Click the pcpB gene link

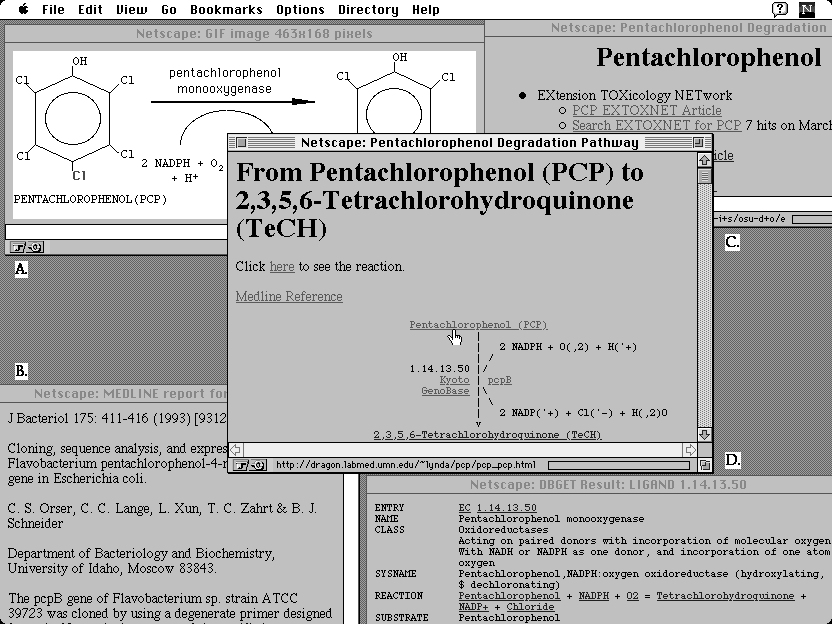click(499, 380)
